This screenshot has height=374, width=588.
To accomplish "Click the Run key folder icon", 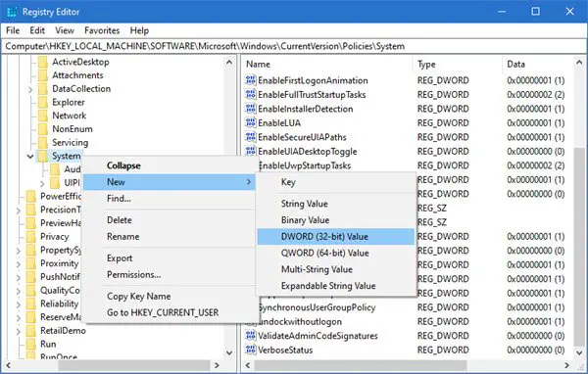I will click(31, 344).
